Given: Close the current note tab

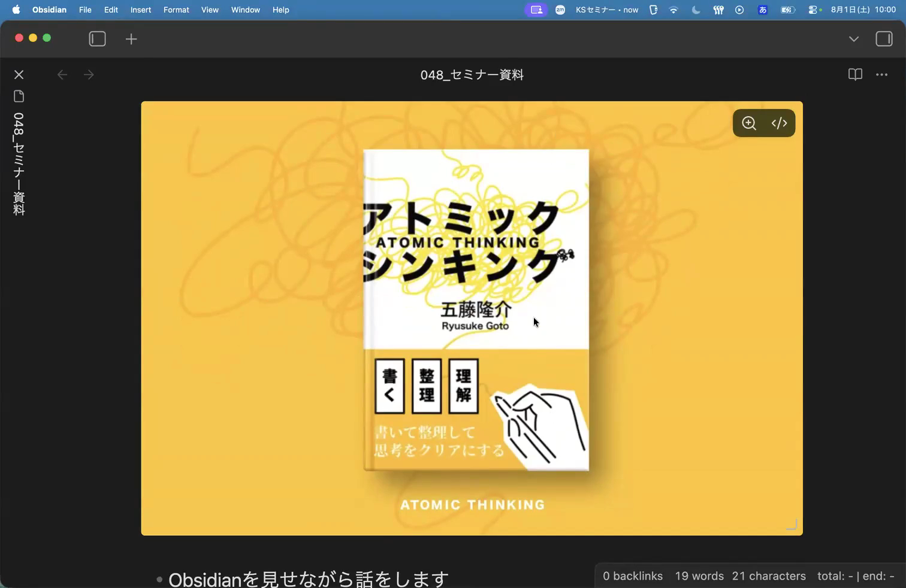Looking at the screenshot, I should [19, 75].
